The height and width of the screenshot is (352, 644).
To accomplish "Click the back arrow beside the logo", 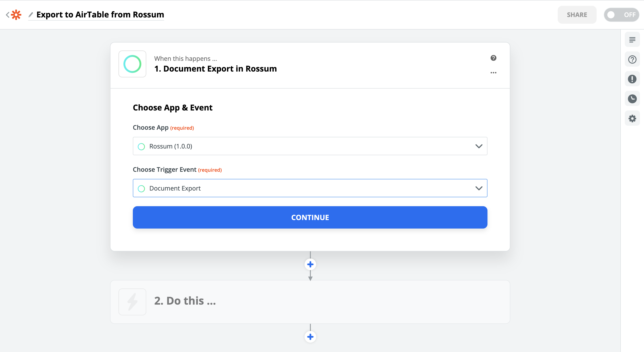I will click(x=8, y=15).
